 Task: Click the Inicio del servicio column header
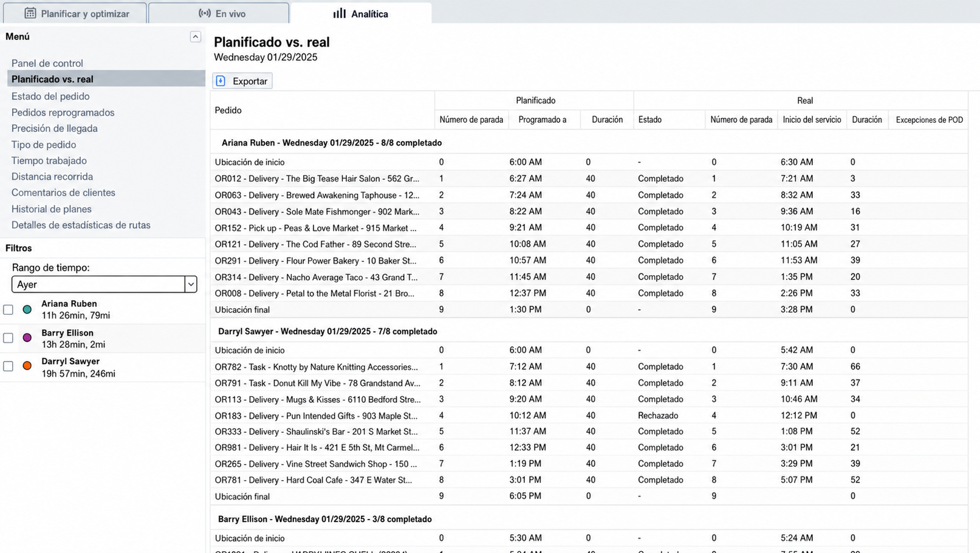coord(812,120)
